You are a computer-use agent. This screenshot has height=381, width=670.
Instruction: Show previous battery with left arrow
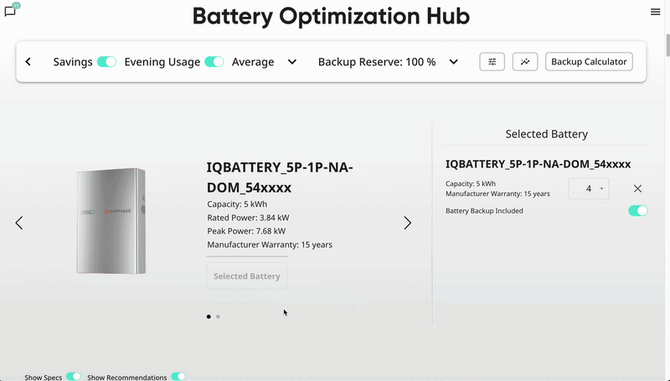19,223
